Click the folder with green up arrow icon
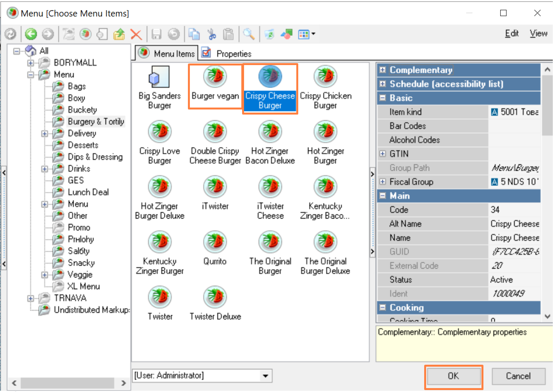This screenshot has height=392, width=554. (x=119, y=34)
